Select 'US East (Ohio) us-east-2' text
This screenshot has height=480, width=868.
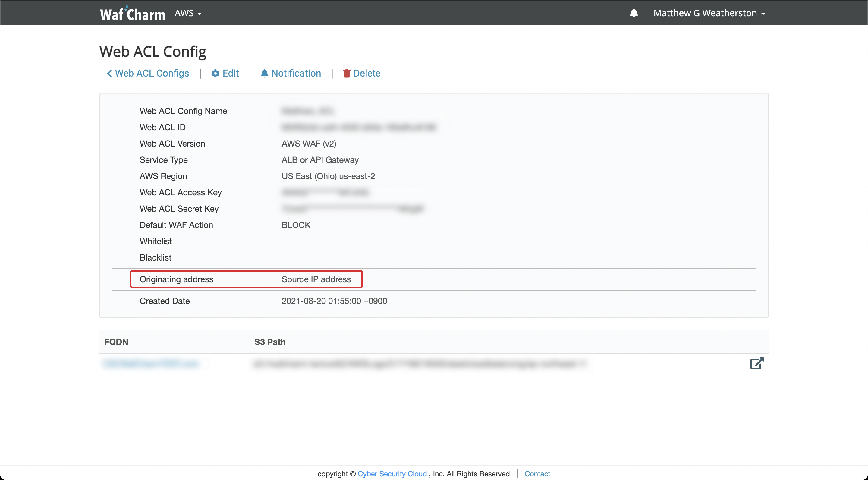point(328,176)
